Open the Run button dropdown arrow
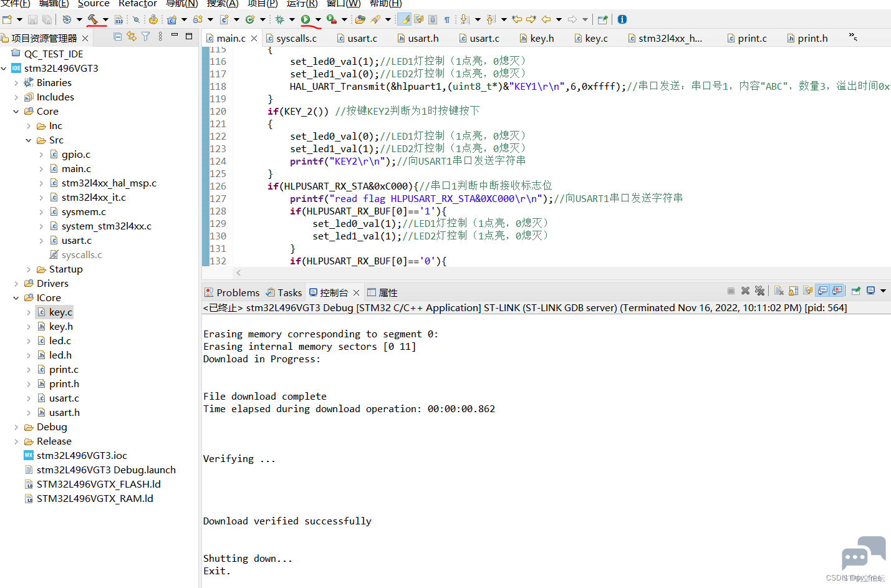Viewport: 891px width, 588px height. point(318,19)
